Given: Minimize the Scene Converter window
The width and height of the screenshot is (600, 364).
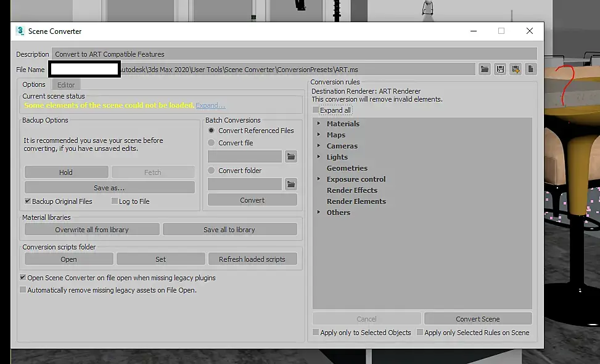Looking at the screenshot, I should 474,31.
